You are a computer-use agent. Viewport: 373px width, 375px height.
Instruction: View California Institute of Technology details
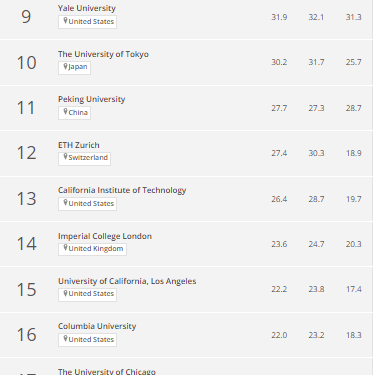(x=122, y=190)
